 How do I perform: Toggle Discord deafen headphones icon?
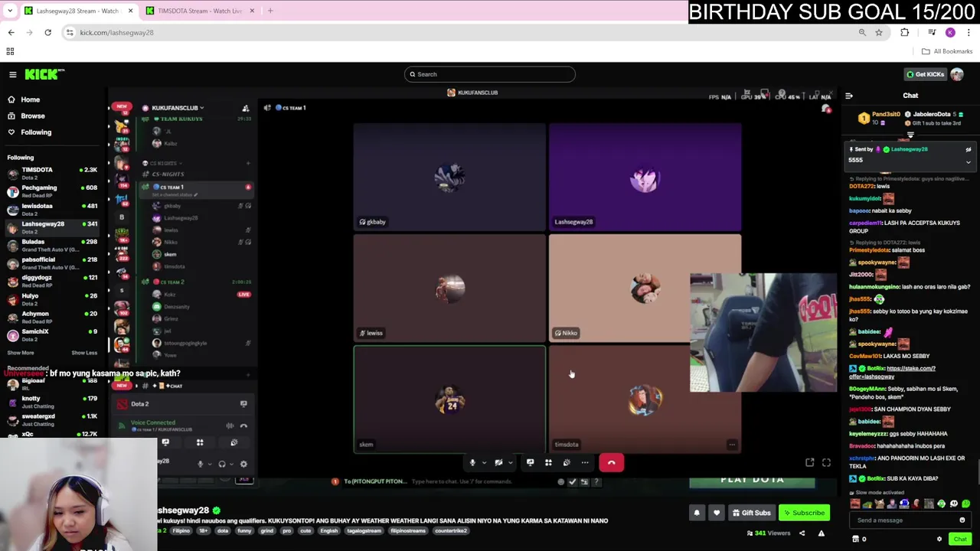(x=222, y=464)
